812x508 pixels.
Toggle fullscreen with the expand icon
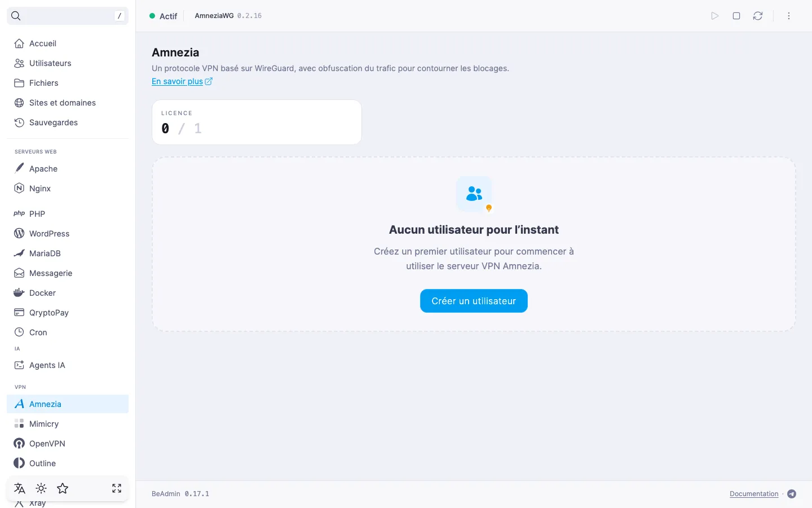click(117, 488)
